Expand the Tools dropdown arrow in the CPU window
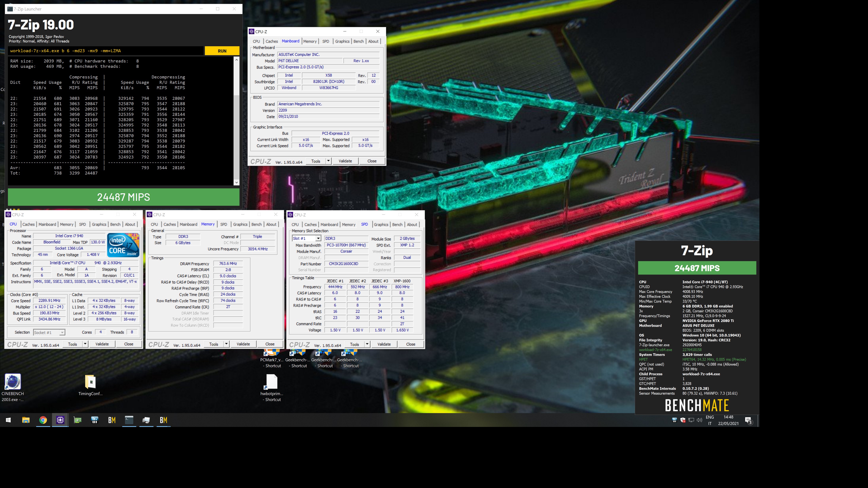Screen dimensions: 868x488 (x=85, y=344)
